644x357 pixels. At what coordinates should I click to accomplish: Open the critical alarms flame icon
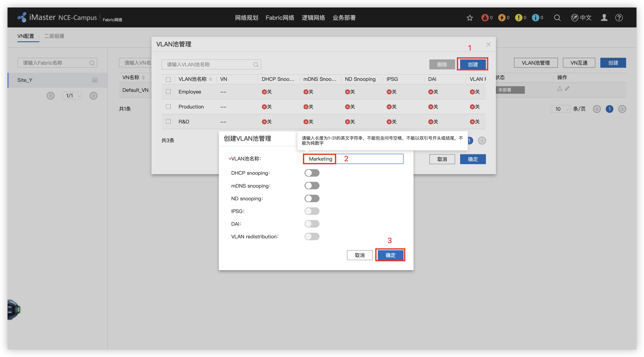click(485, 18)
